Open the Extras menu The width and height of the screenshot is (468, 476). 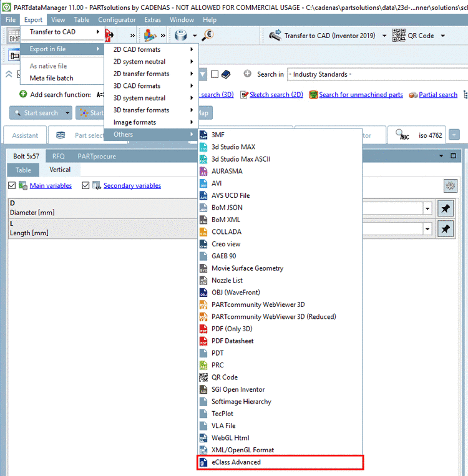coord(152,20)
